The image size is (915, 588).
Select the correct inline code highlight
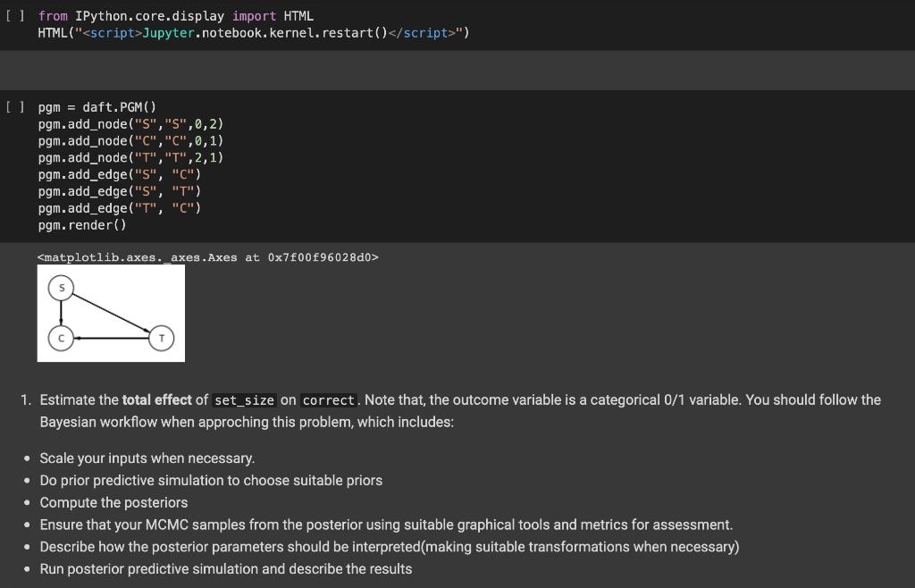pos(328,399)
